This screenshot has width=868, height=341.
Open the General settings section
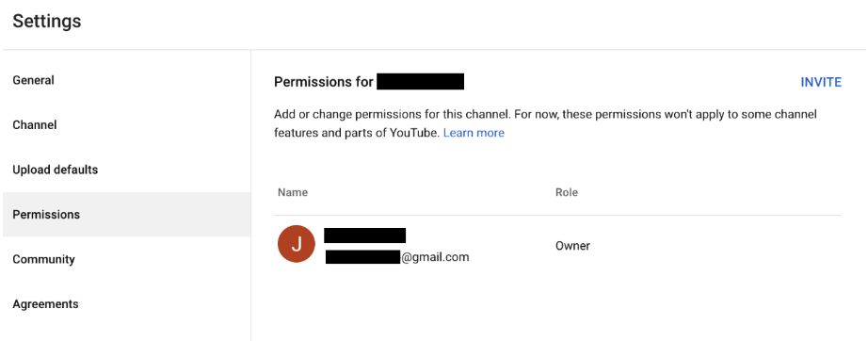click(x=127, y=80)
